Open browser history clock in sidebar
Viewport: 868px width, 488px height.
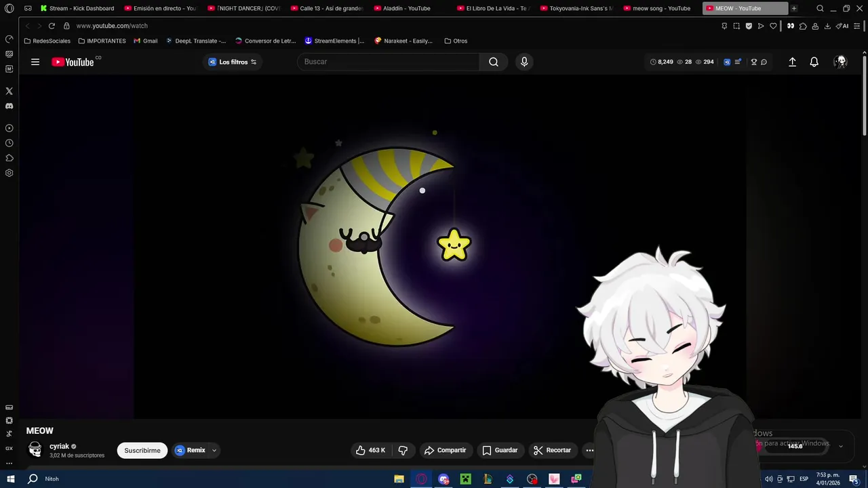[x=9, y=143]
